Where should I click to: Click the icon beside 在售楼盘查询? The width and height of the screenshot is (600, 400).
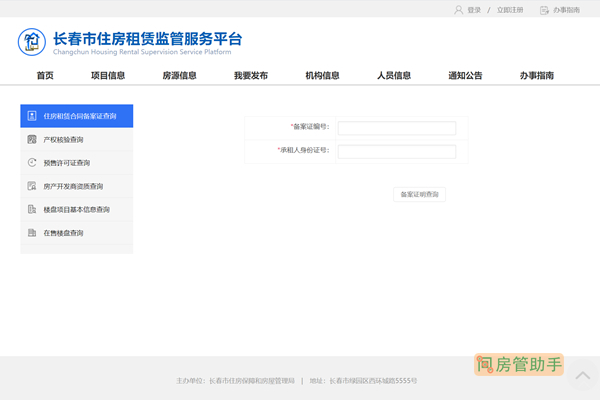pos(32,233)
